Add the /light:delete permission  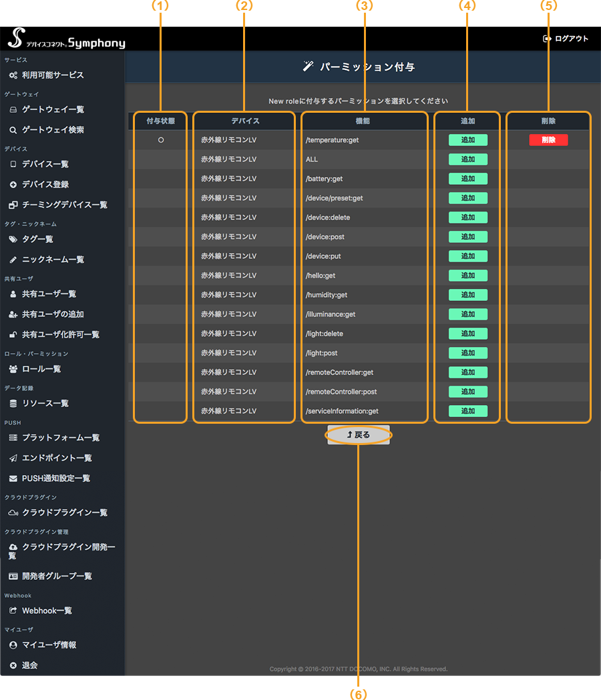tap(468, 334)
